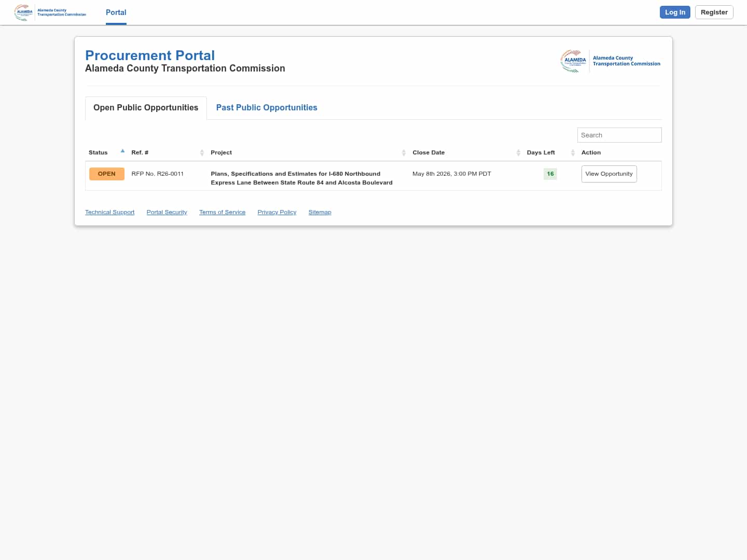The width and height of the screenshot is (747, 560).
Task: Select the Open Public Opportunities tab
Action: click(x=146, y=108)
